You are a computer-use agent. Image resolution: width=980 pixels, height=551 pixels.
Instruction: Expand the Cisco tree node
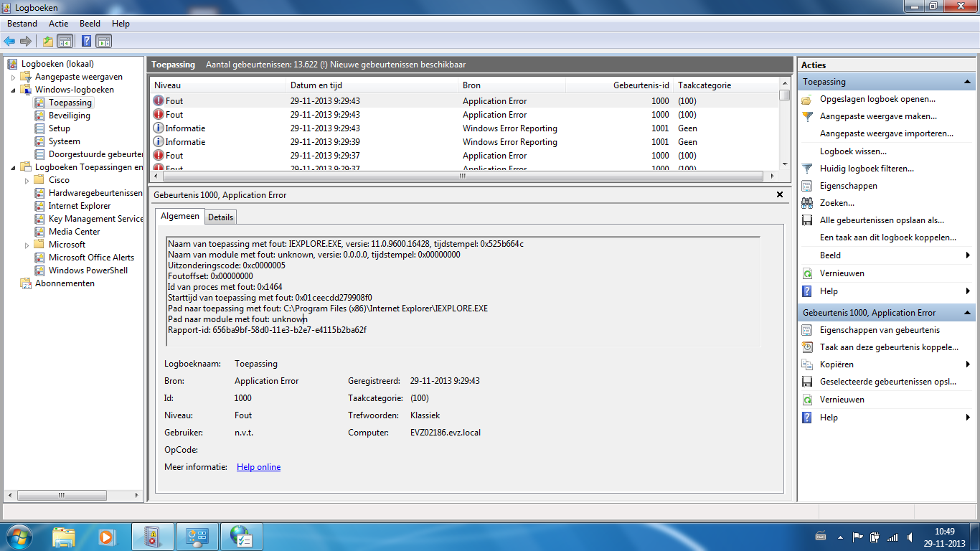pyautogui.click(x=27, y=180)
